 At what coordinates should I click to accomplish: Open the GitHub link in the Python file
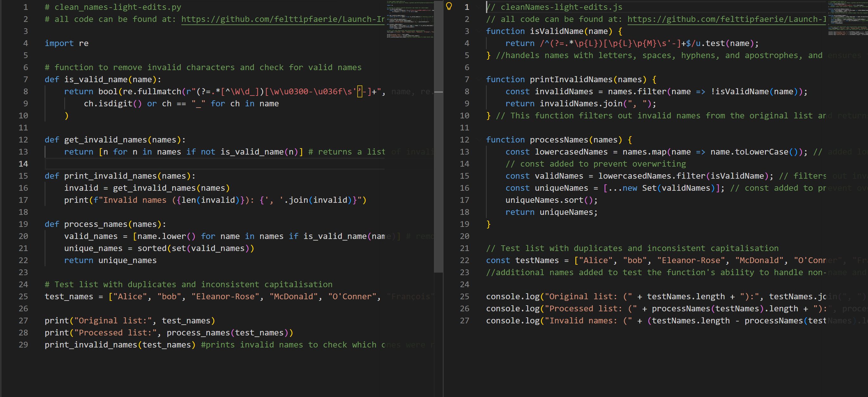[x=283, y=19]
